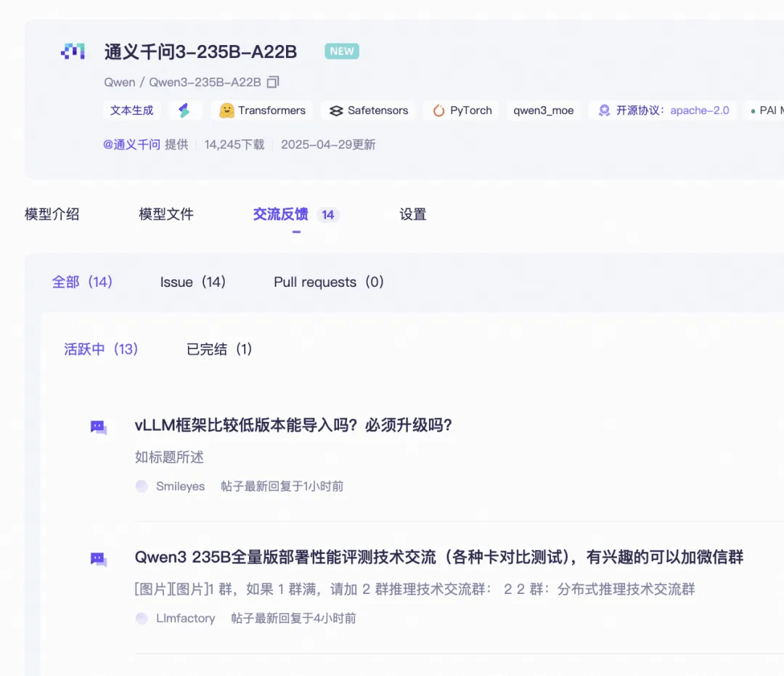Viewport: 784px width, 676px height.
Task: Open the vLLM框架比较低版本 post title
Action: pos(293,425)
